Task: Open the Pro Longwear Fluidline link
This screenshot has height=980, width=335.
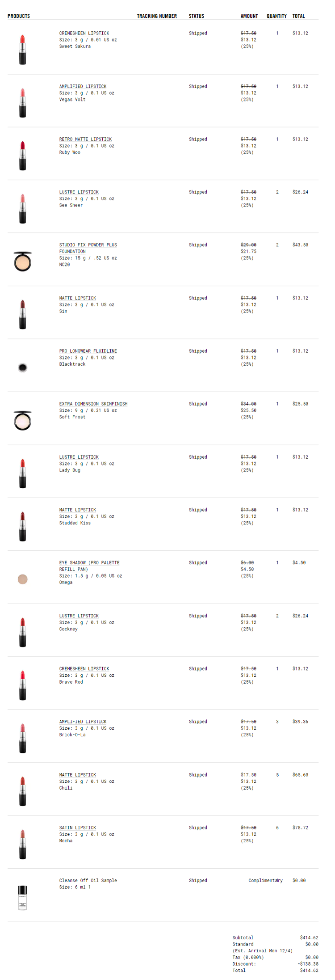Action: [x=88, y=351]
